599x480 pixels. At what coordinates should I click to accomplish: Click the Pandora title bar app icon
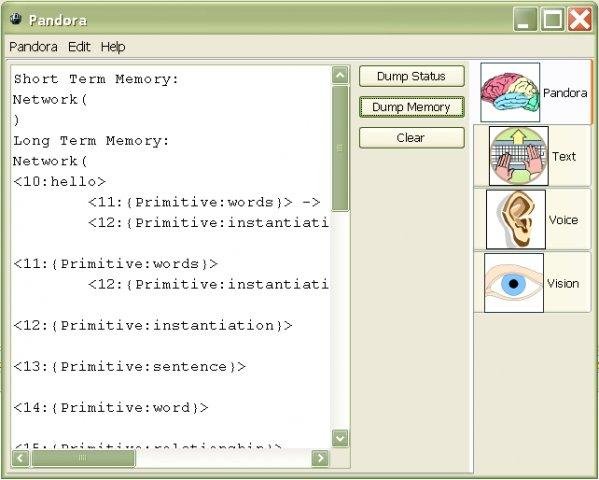pos(16,19)
